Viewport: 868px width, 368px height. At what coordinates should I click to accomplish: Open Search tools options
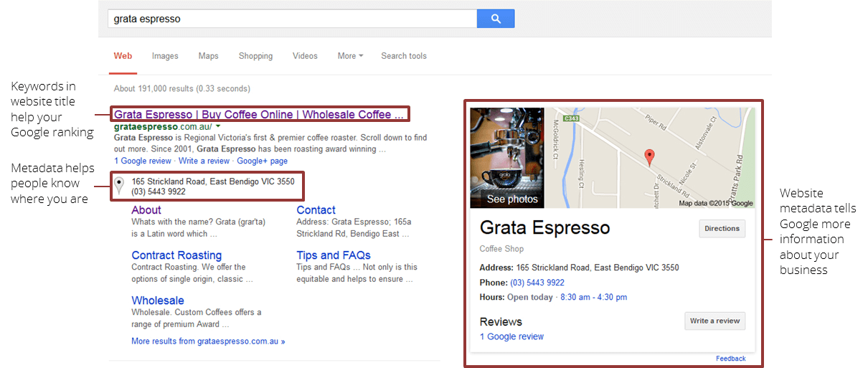(x=404, y=56)
